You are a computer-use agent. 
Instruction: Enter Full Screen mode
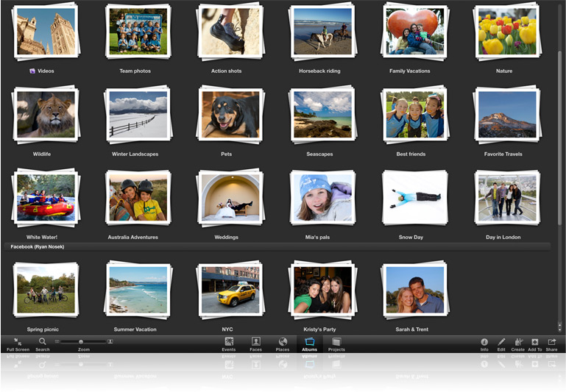pos(18,344)
